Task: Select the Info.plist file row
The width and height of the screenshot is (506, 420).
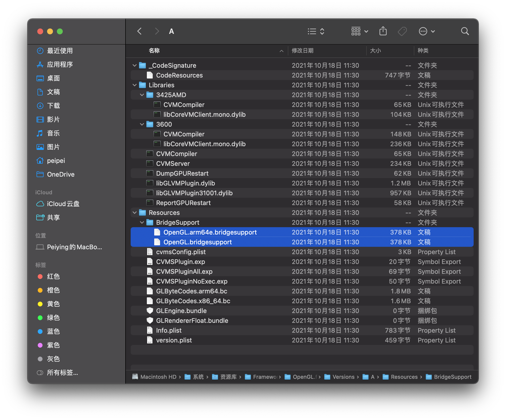Action: click(x=169, y=330)
